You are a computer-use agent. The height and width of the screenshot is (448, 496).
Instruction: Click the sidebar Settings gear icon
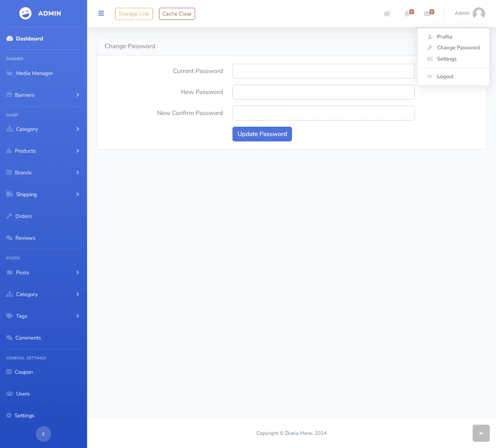point(9,416)
